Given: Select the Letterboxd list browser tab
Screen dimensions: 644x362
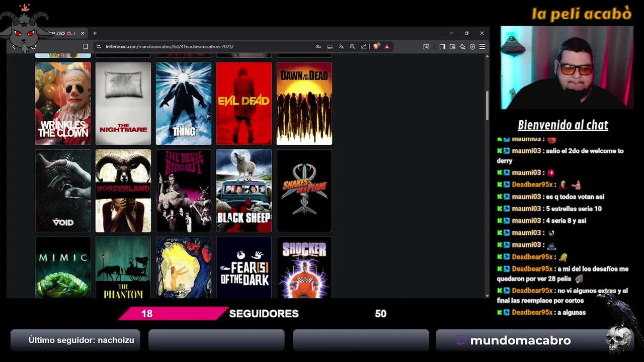Looking at the screenshot, I should coord(63,33).
